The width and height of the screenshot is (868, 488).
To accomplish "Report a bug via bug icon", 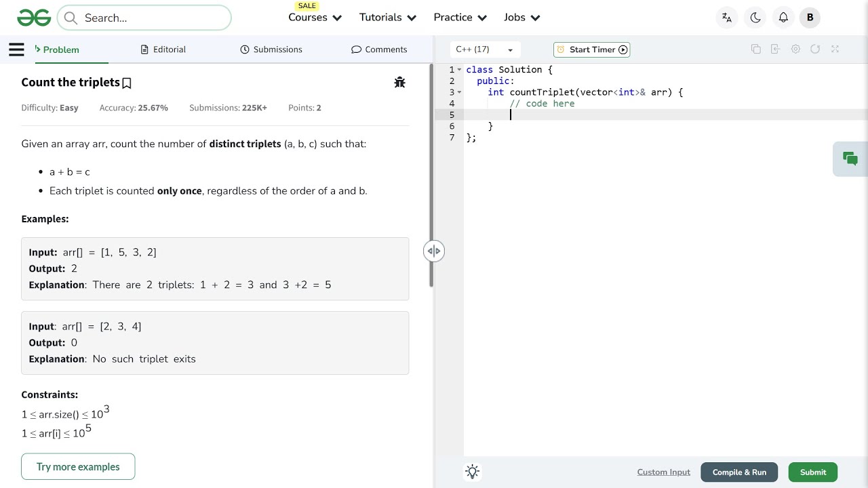I will click(399, 82).
